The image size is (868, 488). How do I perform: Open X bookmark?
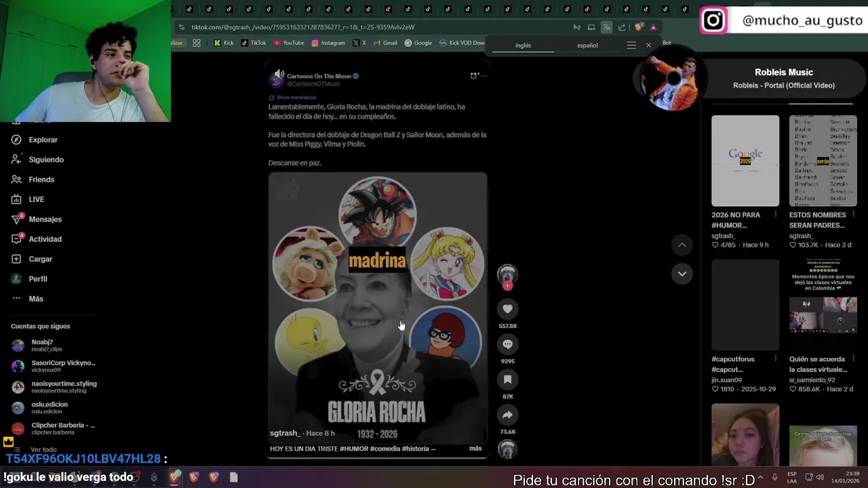(359, 43)
